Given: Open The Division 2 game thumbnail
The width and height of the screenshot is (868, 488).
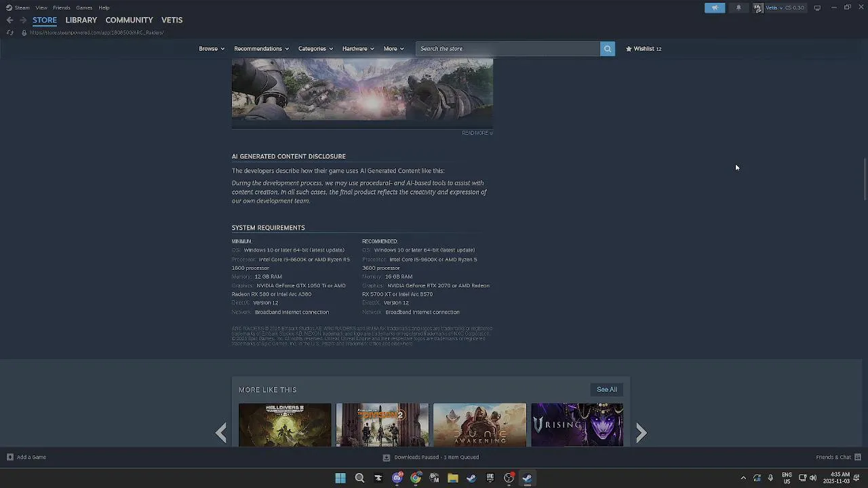Looking at the screenshot, I should click(x=382, y=425).
